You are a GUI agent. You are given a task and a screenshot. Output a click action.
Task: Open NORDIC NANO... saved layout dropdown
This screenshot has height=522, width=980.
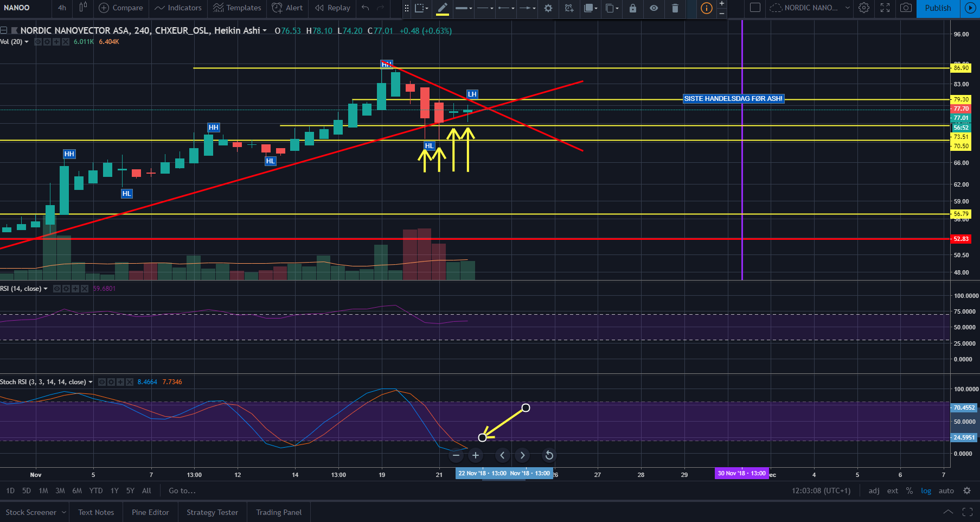point(810,8)
